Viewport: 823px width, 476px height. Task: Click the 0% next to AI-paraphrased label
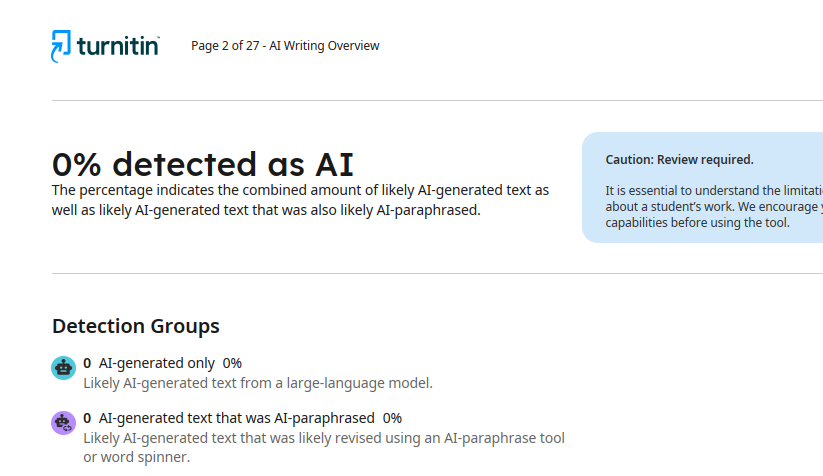[392, 418]
